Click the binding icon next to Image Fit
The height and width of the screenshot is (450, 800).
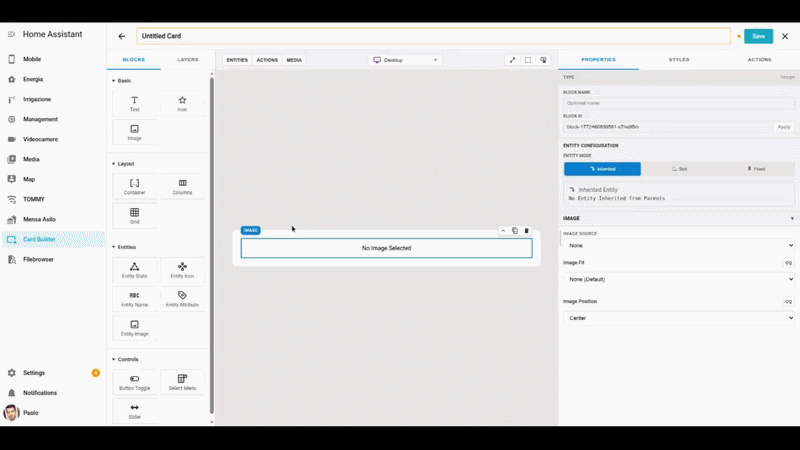788,263
